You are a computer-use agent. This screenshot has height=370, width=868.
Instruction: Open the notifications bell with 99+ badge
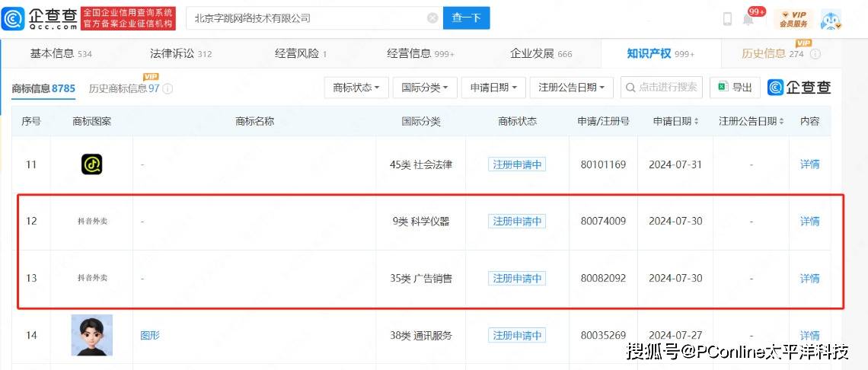[749, 19]
